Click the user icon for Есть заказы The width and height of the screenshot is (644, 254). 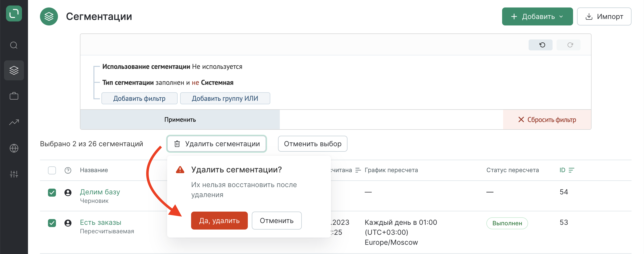[x=68, y=223]
